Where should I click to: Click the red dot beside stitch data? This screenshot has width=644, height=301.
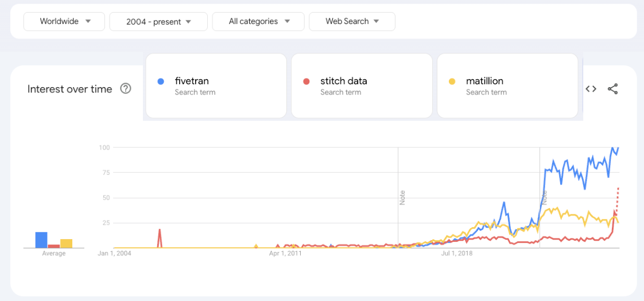coord(306,81)
